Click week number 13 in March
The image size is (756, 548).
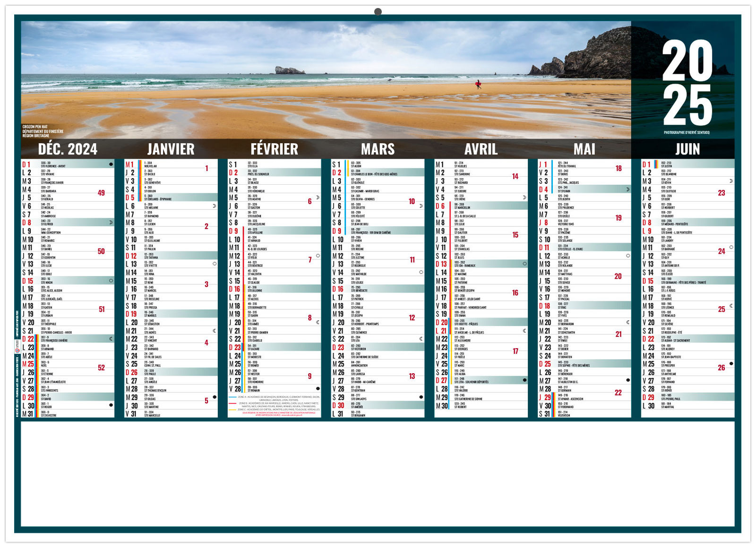click(x=412, y=376)
